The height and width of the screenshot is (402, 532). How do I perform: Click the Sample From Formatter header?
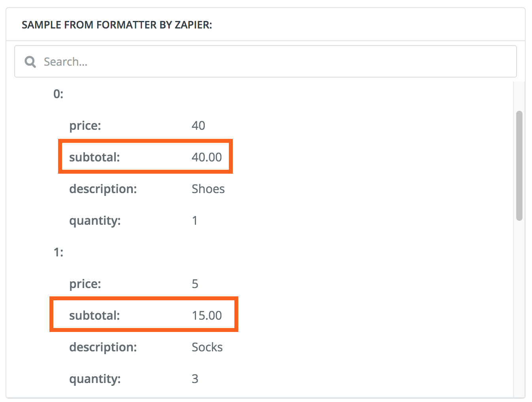117,25
